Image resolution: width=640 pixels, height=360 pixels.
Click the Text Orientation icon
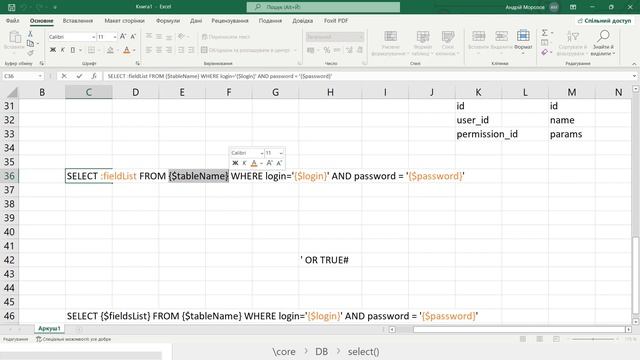tap(182, 37)
